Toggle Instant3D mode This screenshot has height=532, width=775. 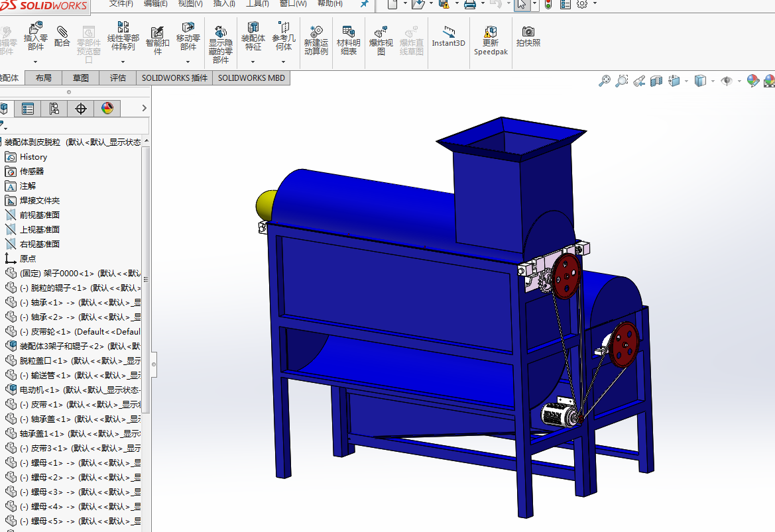[x=449, y=36]
